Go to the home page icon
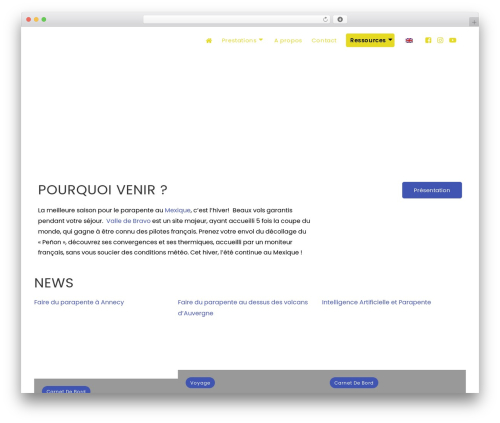Screen dimensions: 500x423 click(209, 41)
